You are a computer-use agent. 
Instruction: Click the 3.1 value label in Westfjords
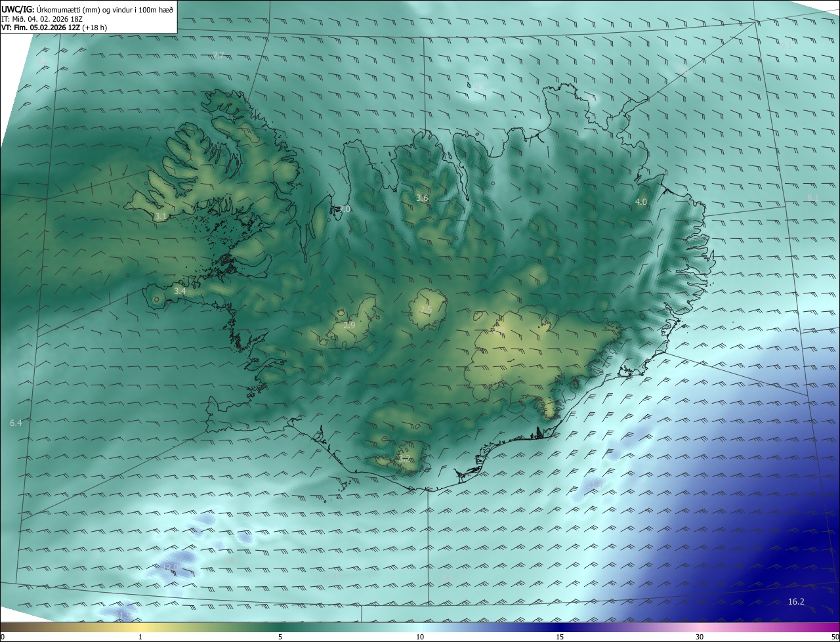(161, 216)
